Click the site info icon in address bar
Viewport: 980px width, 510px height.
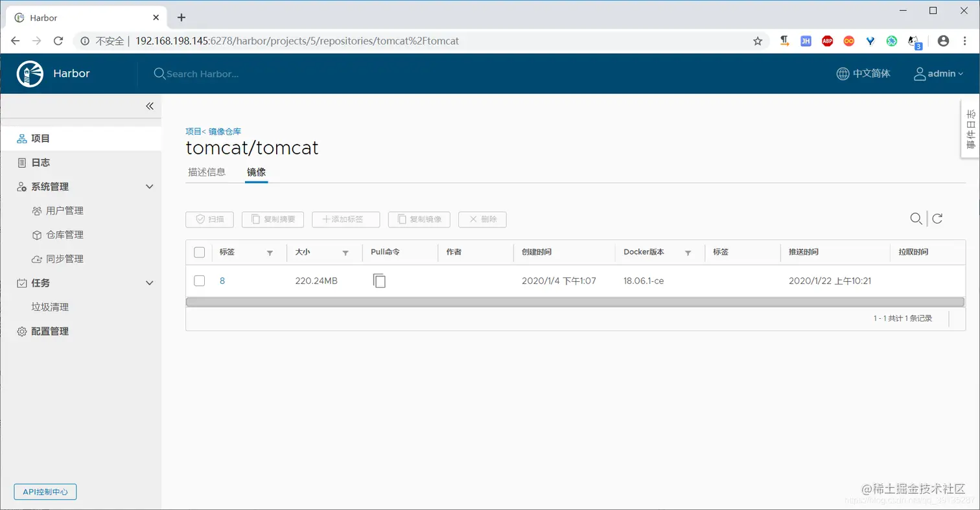[84, 41]
